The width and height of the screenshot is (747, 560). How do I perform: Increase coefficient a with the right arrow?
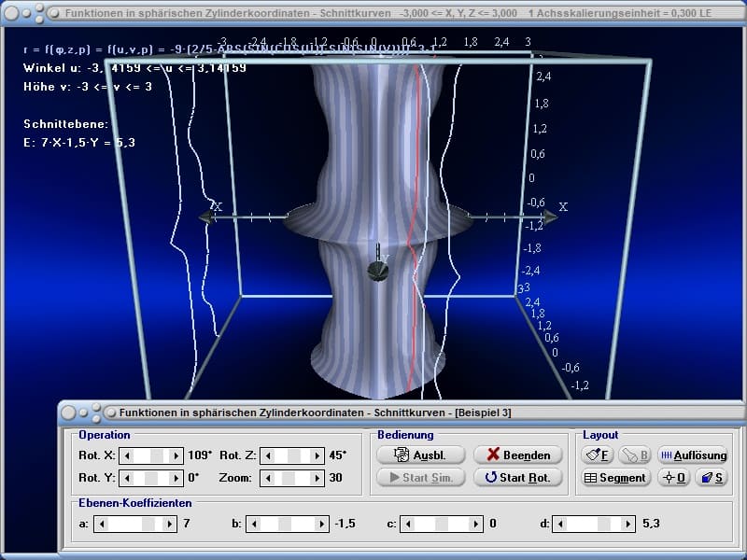coord(169,525)
